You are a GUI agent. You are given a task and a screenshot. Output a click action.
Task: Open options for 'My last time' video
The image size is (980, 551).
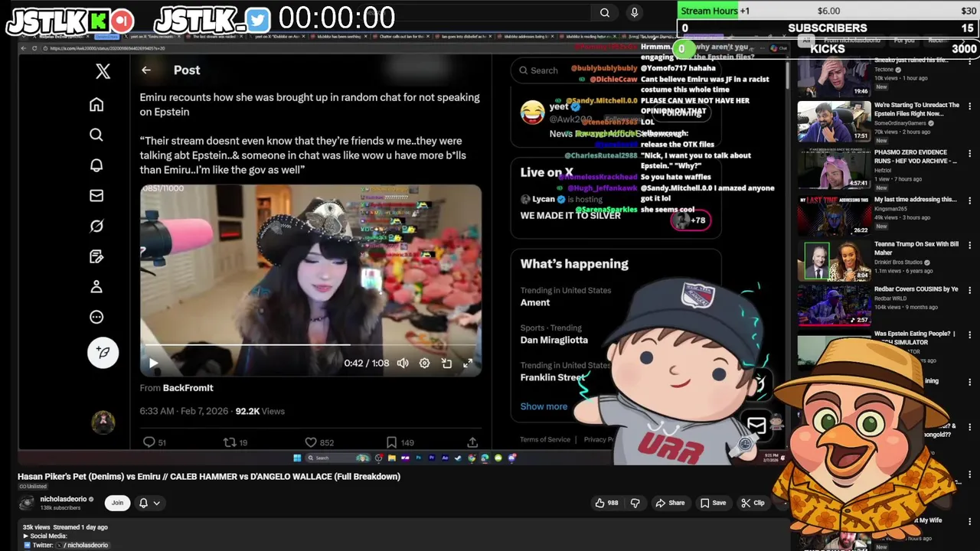[969, 201]
